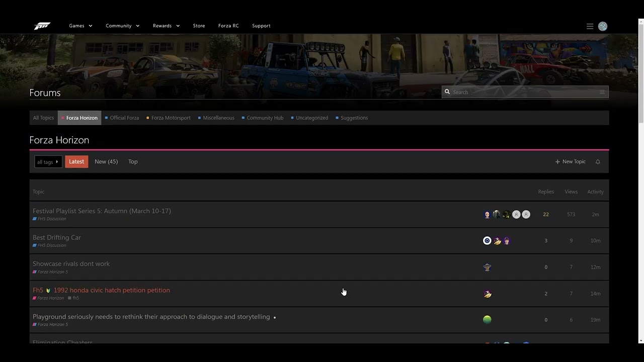This screenshot has height=362, width=644.
Task: Open Best Drifting Car topic
Action: click(57, 237)
